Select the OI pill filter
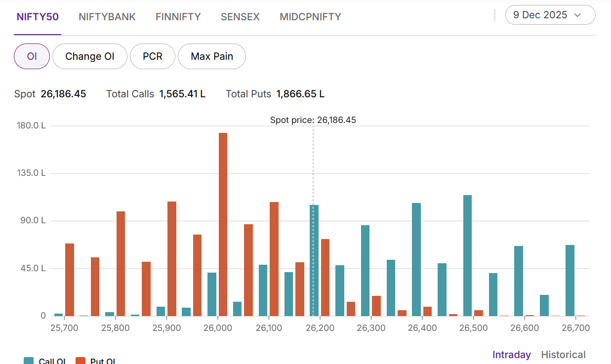The width and height of the screenshot is (611, 364). (32, 56)
